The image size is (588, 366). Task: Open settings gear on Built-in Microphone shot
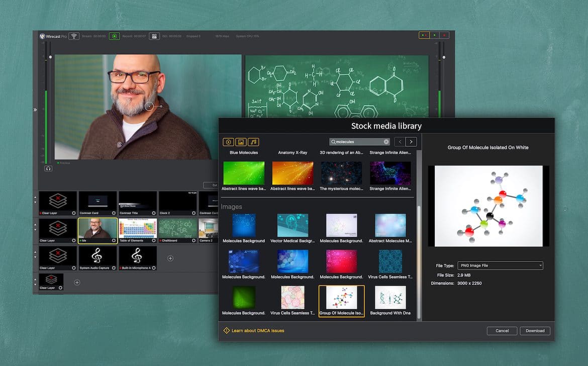point(154,268)
